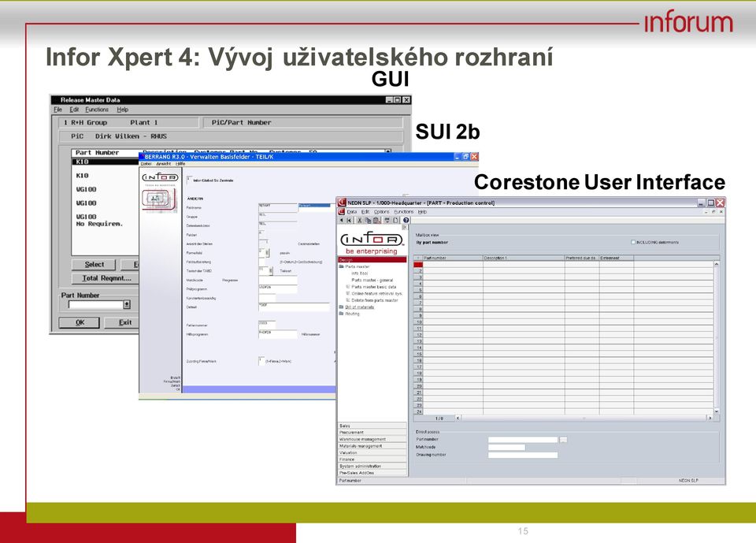Click the Matchcode input field
756x543 pixels.
tap(506, 448)
